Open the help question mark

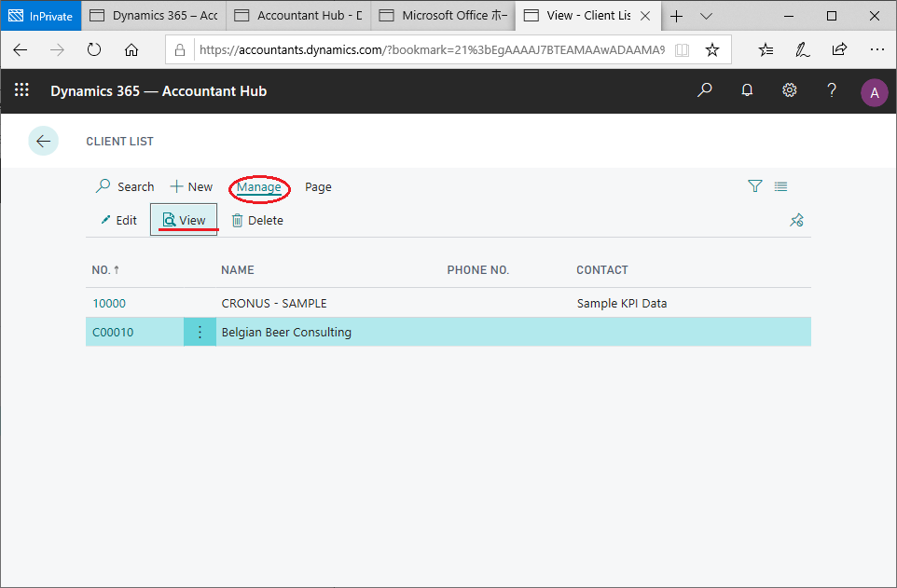(x=832, y=89)
